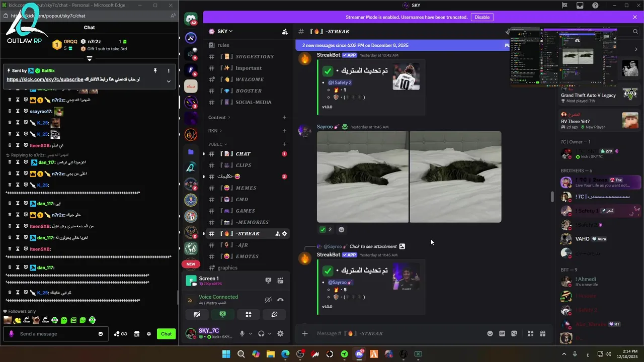The width and height of the screenshot is (644, 362).
Task: Open File Explorer from the taskbar
Action: 270,354
